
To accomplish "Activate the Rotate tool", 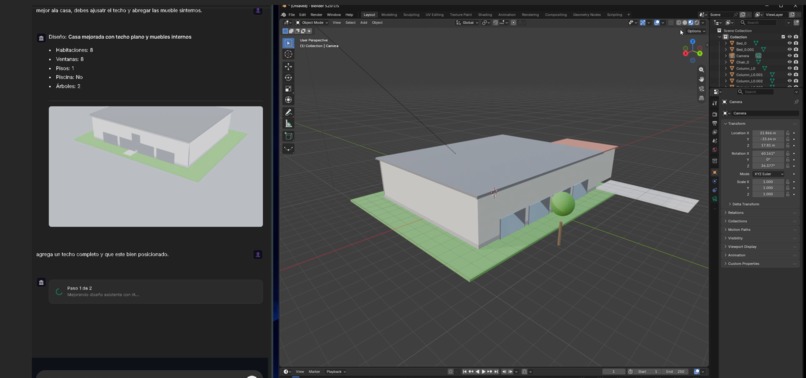I will click(x=288, y=78).
